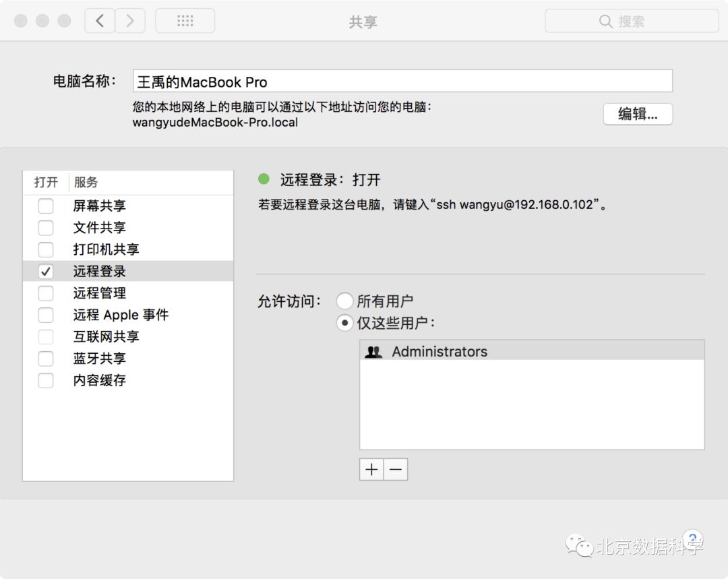Click inside the 电脑名称 text field
The width and height of the screenshot is (728, 579).
(x=337, y=81)
